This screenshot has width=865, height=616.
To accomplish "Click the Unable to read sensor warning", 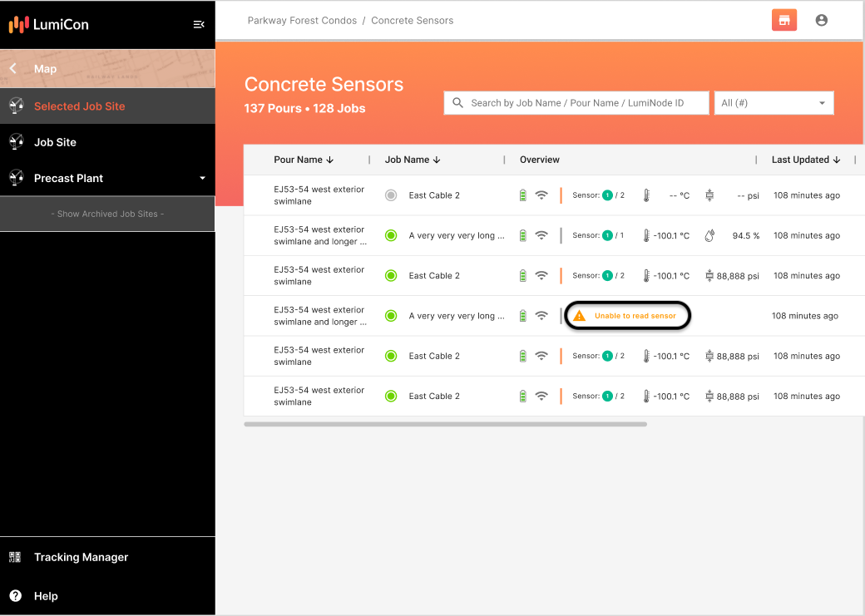I will [627, 315].
